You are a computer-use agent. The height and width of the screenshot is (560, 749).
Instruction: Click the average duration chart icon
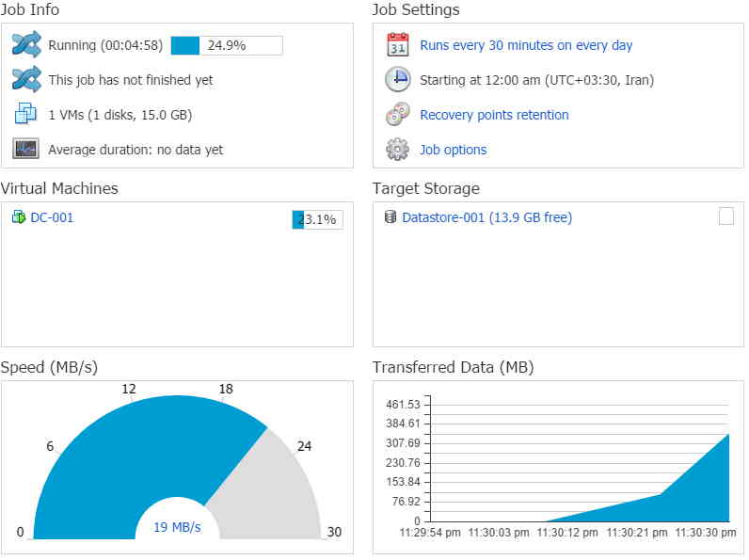click(25, 149)
